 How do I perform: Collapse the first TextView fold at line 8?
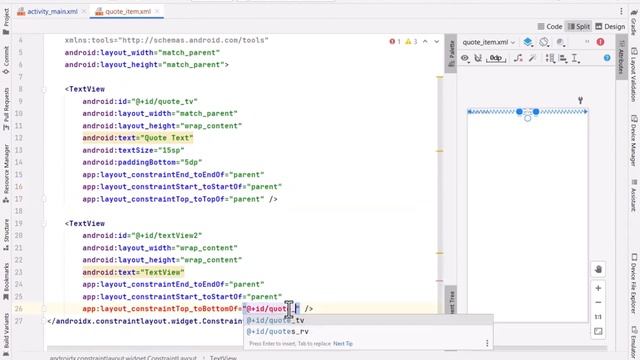(44, 89)
